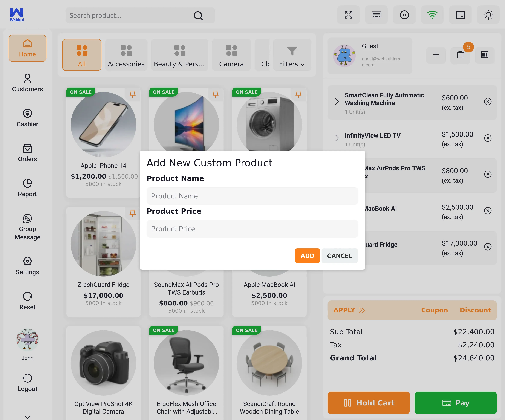Click Reset in sidebar

[x=27, y=301]
